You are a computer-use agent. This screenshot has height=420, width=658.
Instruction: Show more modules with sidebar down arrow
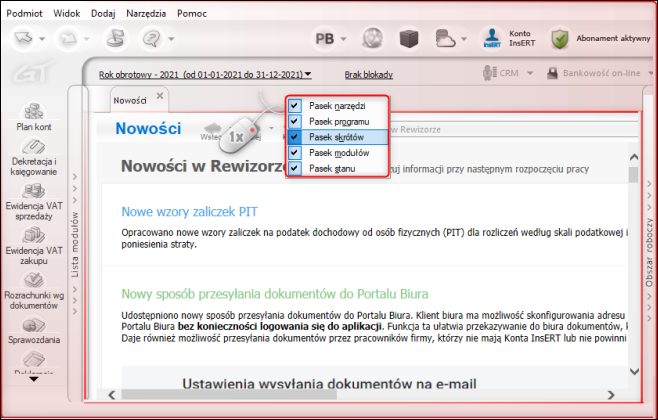click(x=34, y=379)
